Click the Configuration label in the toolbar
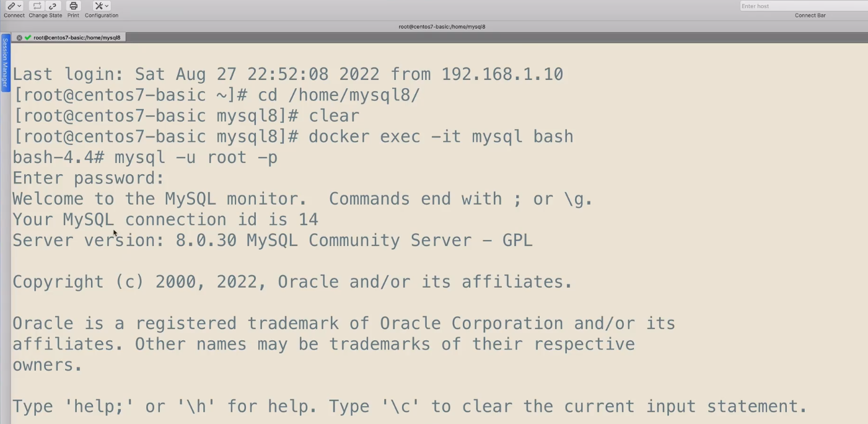Screen dimensions: 868x424 pos(101,15)
